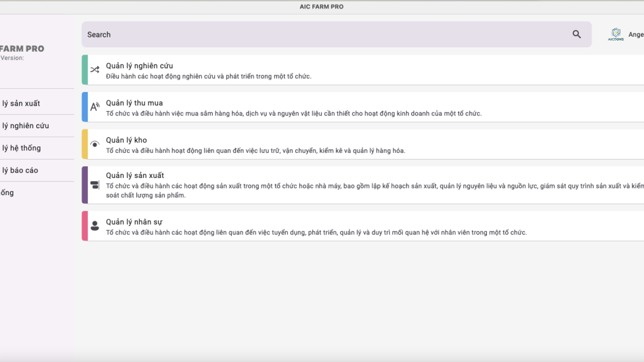Click the user name next to the AICONS logo
This screenshot has height=362, width=644.
[635, 34]
